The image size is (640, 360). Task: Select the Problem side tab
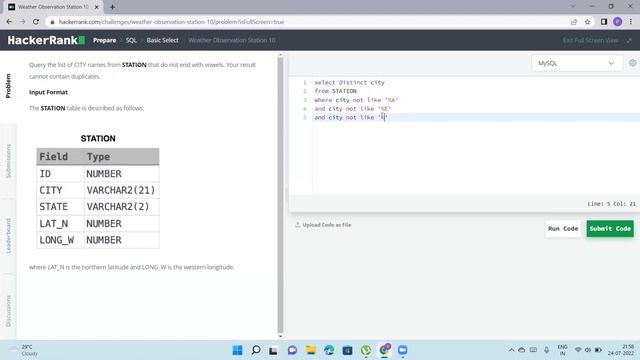click(x=8, y=86)
